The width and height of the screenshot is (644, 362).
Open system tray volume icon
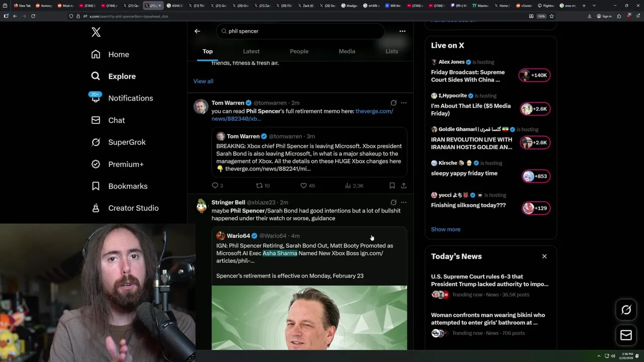point(613,356)
